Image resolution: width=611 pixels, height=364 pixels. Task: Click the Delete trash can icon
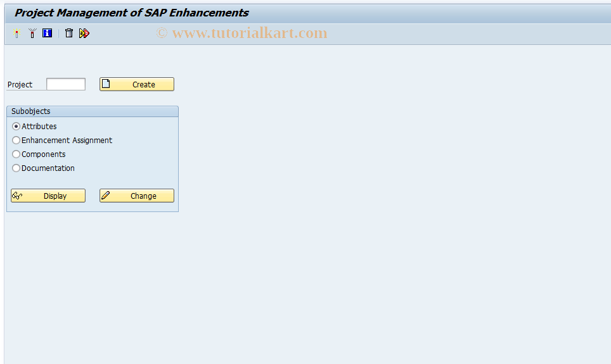pos(69,33)
